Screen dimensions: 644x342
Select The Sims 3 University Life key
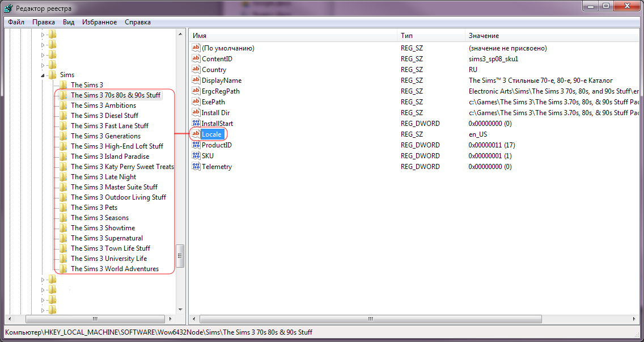click(x=109, y=259)
